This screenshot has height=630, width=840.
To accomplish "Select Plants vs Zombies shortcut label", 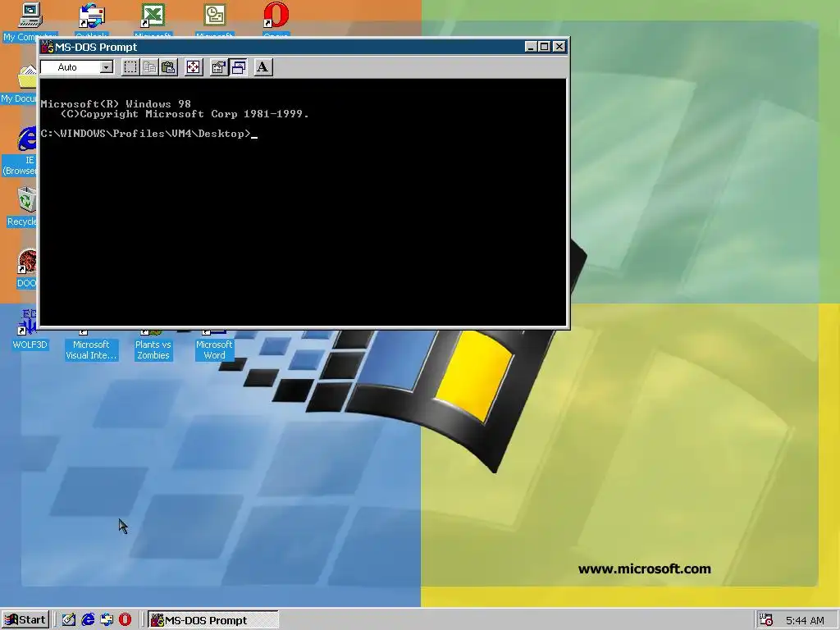I will click(153, 349).
